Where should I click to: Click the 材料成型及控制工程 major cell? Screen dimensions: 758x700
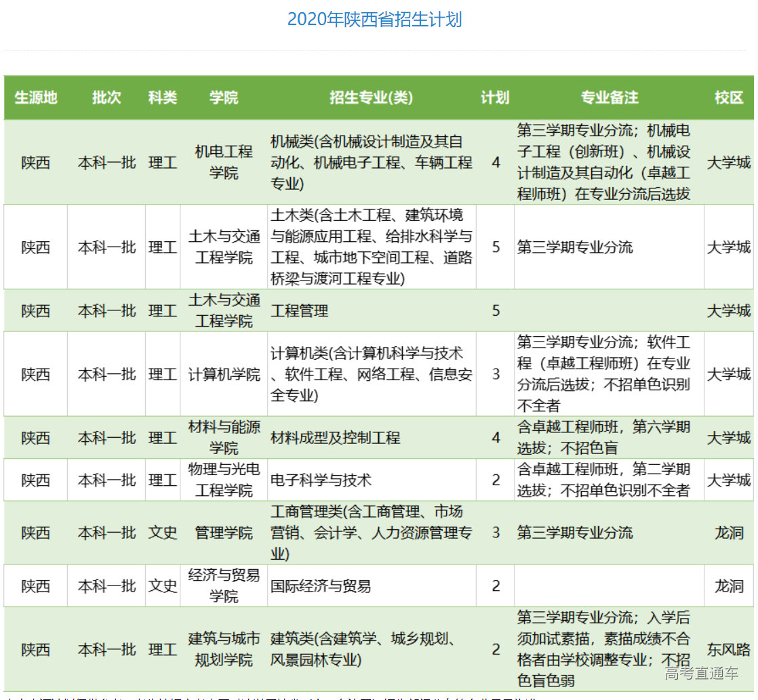pos(336,438)
